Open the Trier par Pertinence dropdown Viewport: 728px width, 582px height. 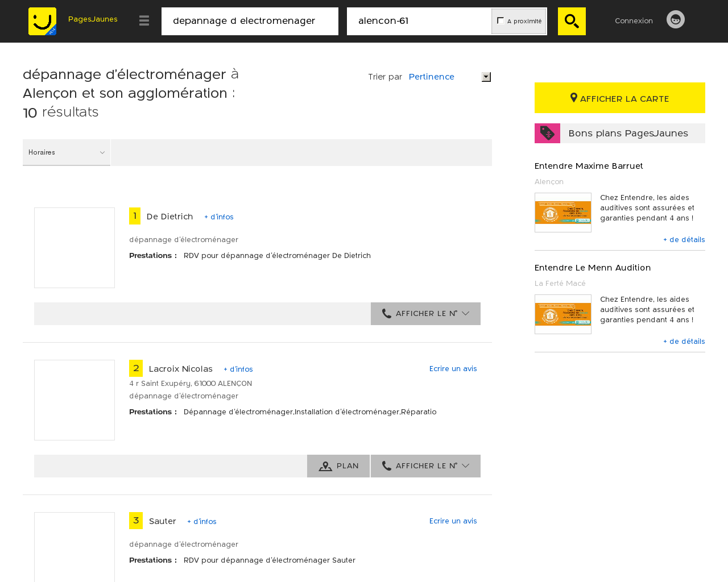click(449, 77)
